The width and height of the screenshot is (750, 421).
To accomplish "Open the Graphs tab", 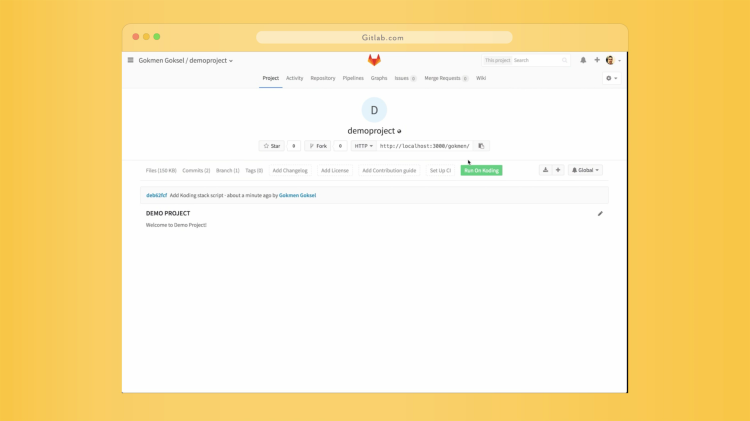I will coord(379,78).
